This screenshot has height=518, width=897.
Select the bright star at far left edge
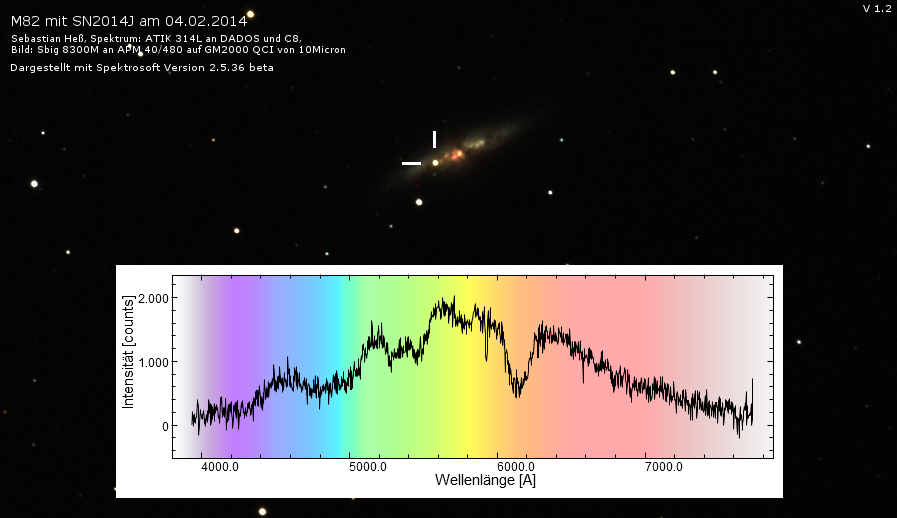pos(34,183)
